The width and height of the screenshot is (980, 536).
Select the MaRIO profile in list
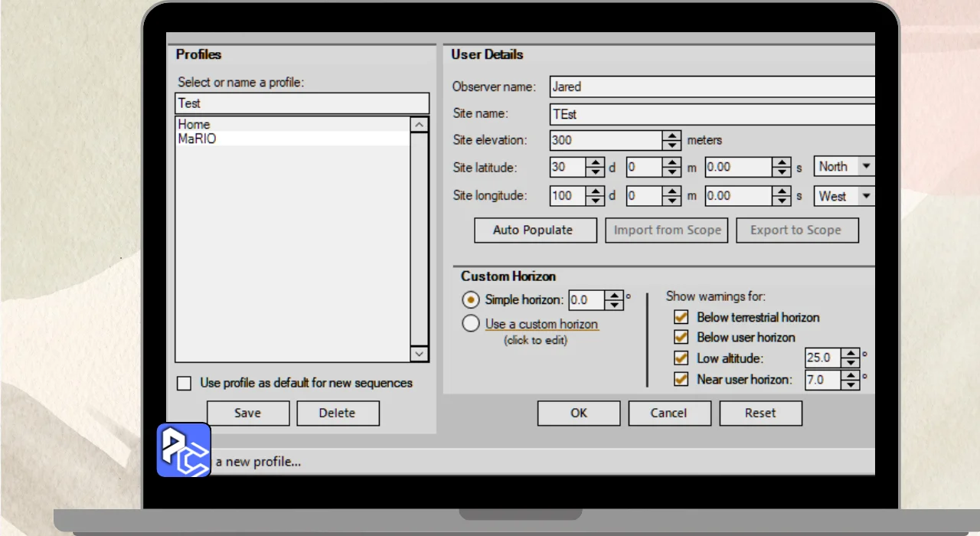tap(198, 139)
